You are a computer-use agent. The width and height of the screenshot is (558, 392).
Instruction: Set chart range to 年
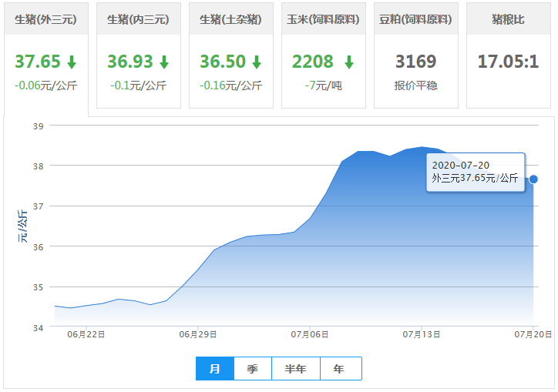click(340, 369)
